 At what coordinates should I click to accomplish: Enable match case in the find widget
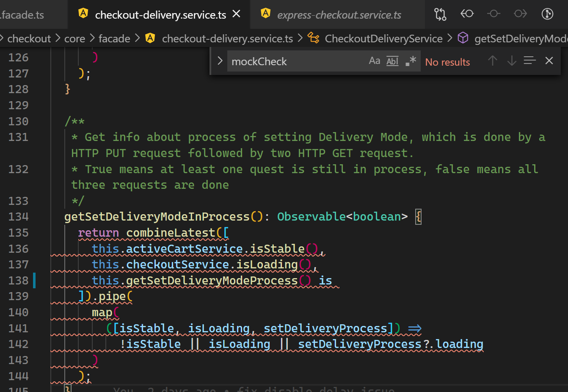pos(374,61)
